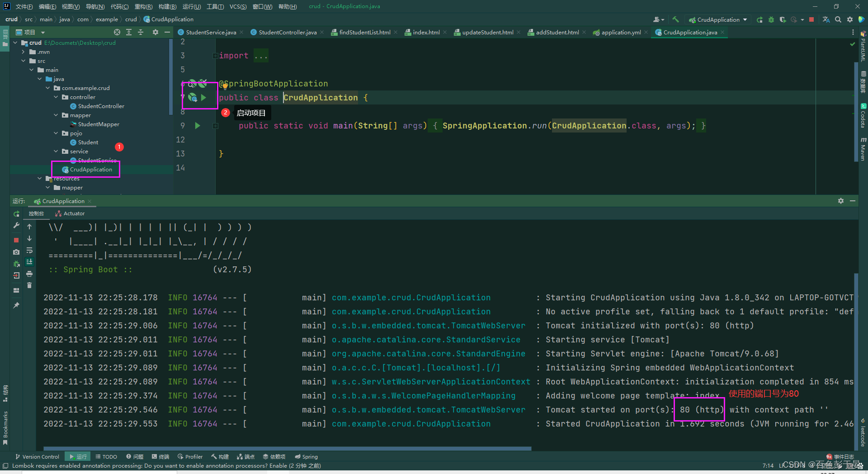Rerun CrudApplication from the top toolbar
Screen dimensions: 868x474
[x=759, y=19]
